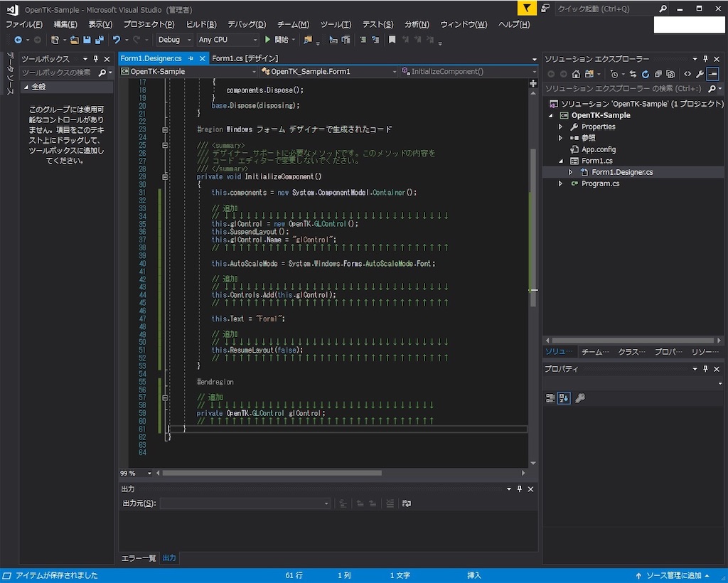
Task: Click the Pending Changes Filter clock icon
Action: coord(614,74)
